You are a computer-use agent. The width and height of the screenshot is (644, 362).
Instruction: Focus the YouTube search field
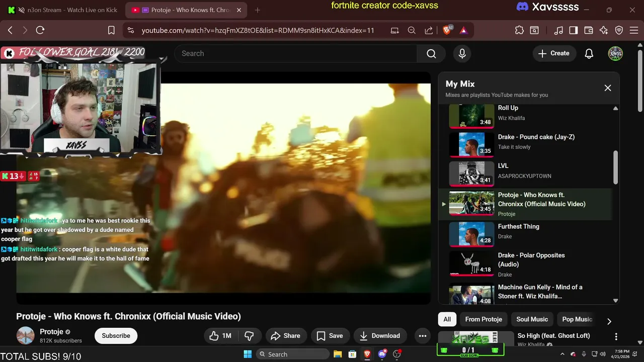pos(295,53)
